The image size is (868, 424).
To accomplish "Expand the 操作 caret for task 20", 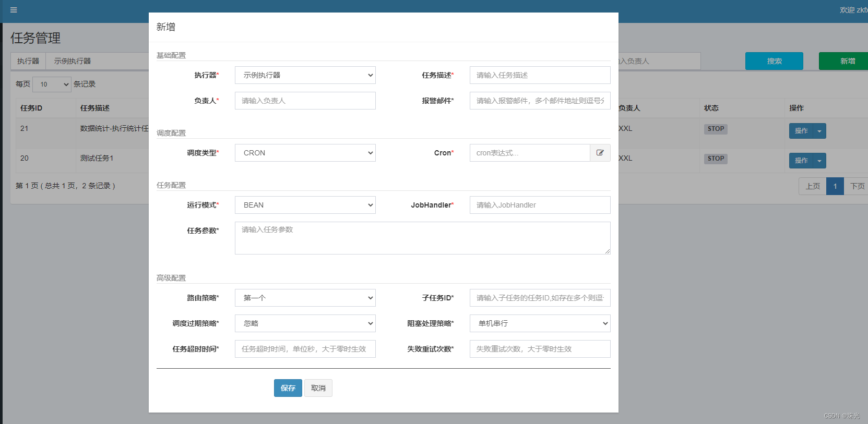I will pos(819,161).
